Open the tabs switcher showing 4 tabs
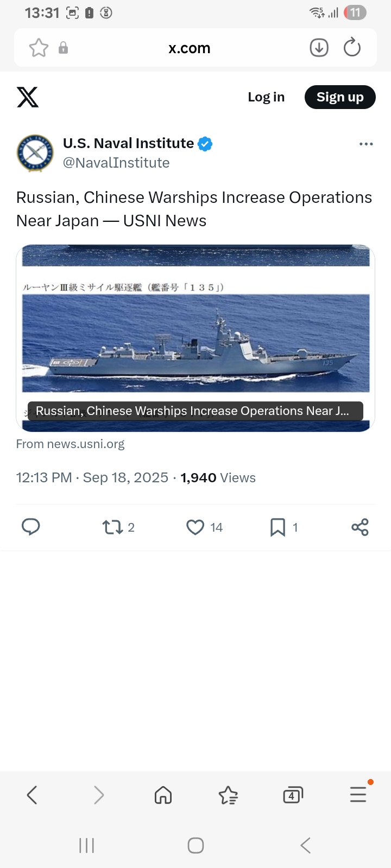Viewport: 391px width, 868px height. pyautogui.click(x=293, y=795)
